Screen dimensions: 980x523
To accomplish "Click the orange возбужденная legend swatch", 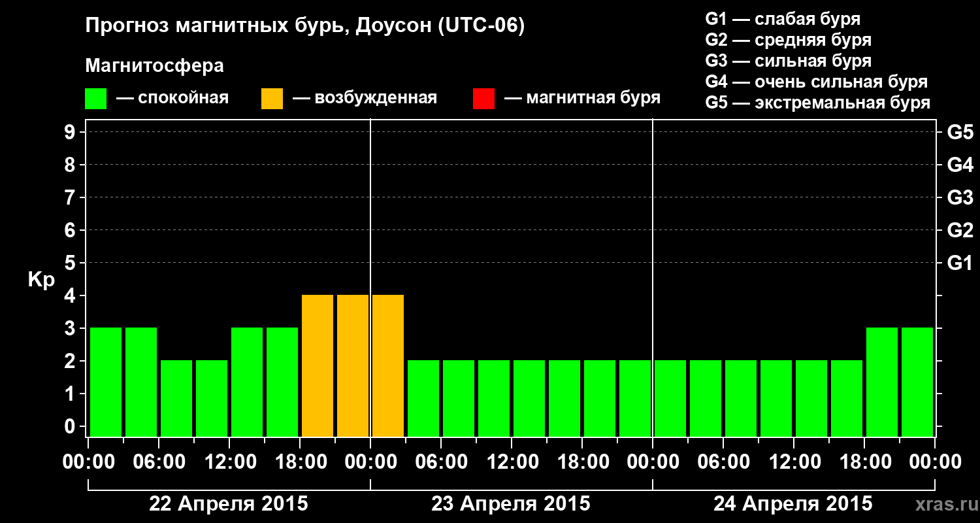I will click(272, 99).
